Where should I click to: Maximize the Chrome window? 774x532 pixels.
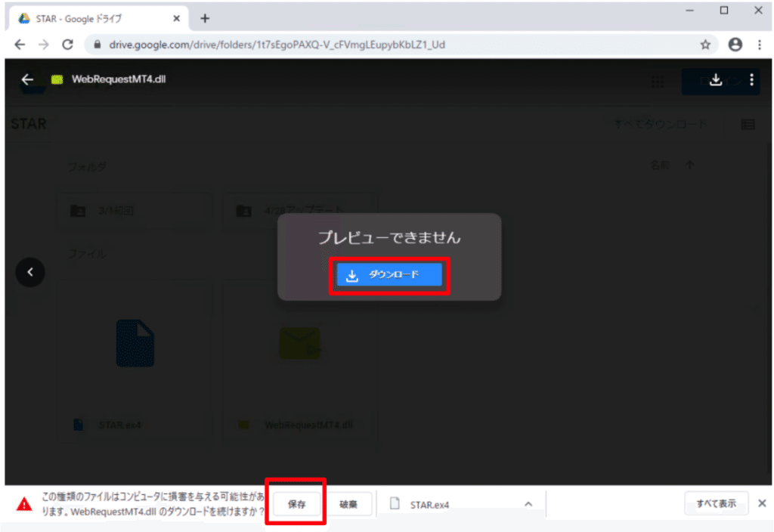(724, 11)
